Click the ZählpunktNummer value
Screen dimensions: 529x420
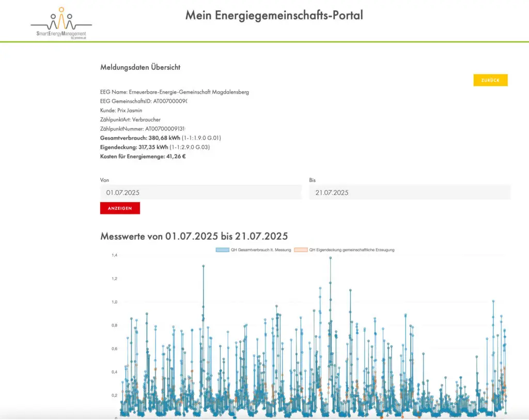coord(165,129)
